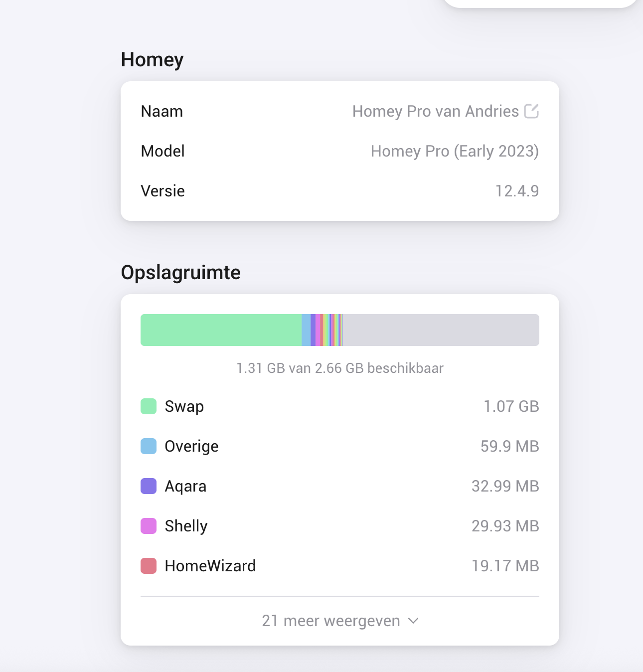Select the HomeWizard storage row label

[x=210, y=566]
